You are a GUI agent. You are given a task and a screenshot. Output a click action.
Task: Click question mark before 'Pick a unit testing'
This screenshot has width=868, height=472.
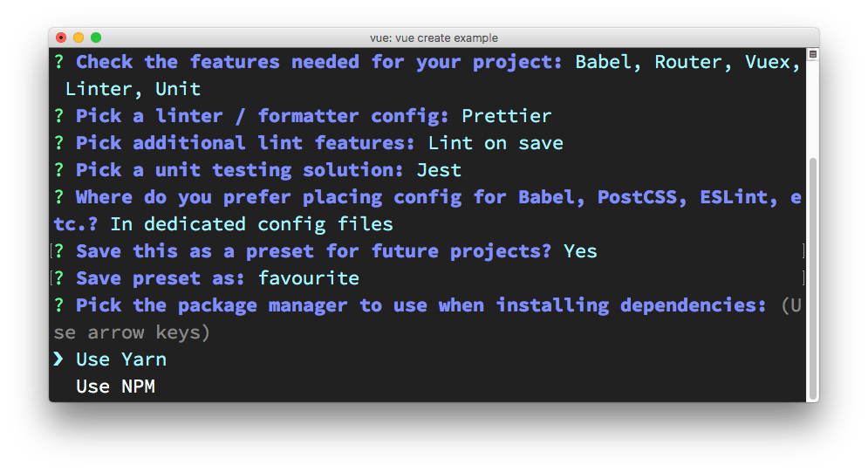point(58,170)
